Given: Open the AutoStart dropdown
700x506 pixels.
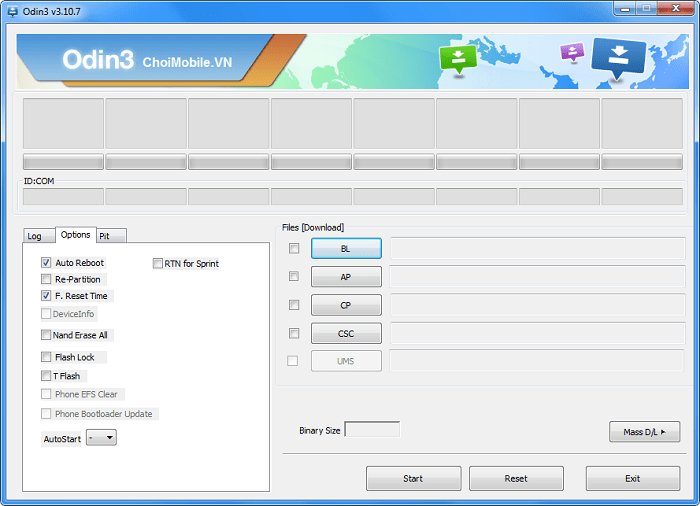Looking at the screenshot, I should click(101, 438).
